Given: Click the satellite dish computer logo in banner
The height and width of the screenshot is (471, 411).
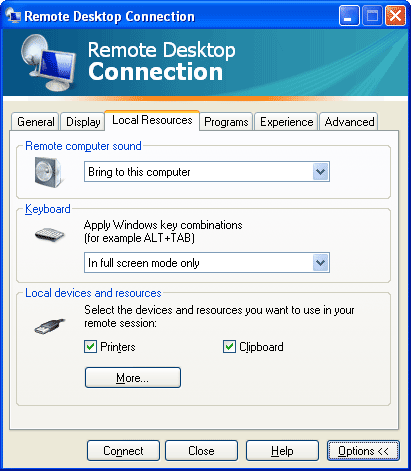Looking at the screenshot, I should tap(47, 63).
